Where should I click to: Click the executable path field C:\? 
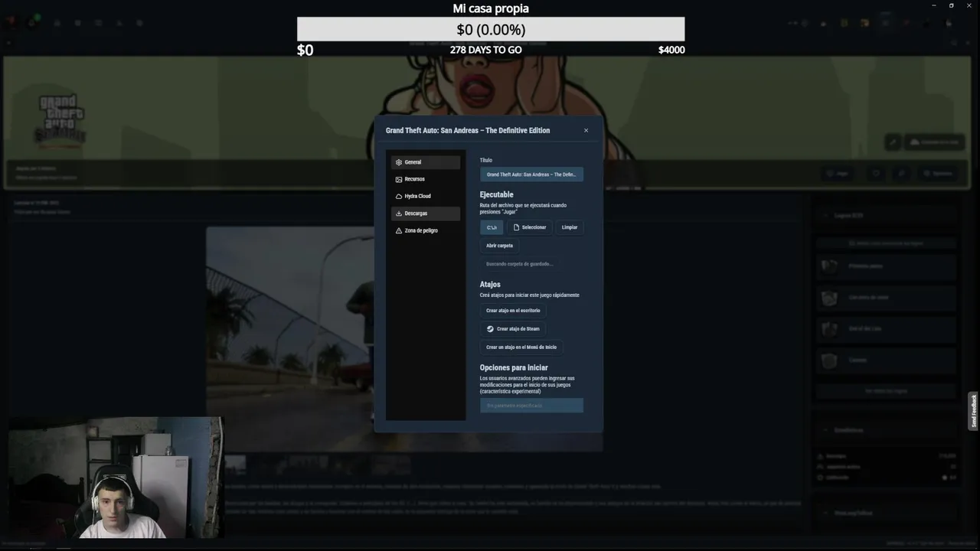(x=492, y=227)
